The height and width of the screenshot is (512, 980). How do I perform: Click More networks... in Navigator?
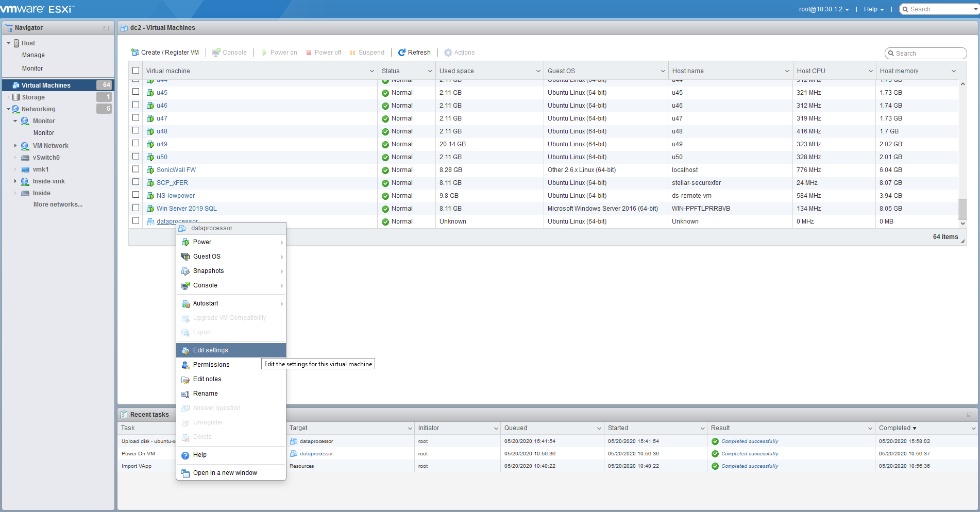coord(58,204)
